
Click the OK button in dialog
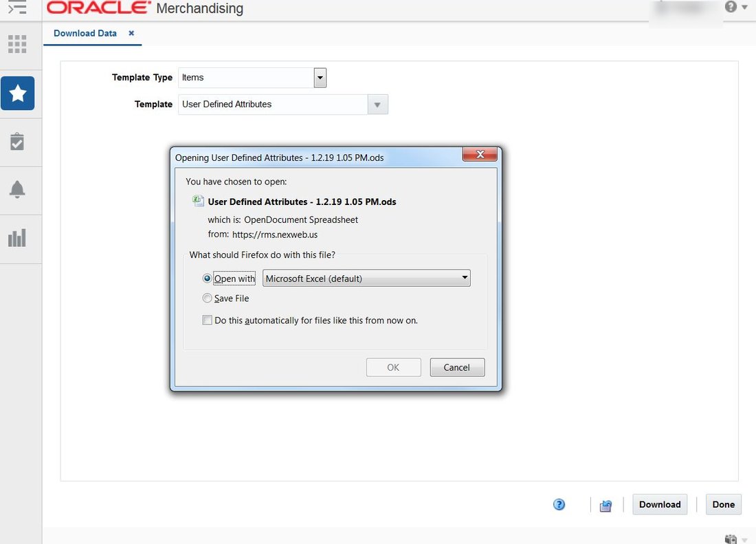point(393,367)
